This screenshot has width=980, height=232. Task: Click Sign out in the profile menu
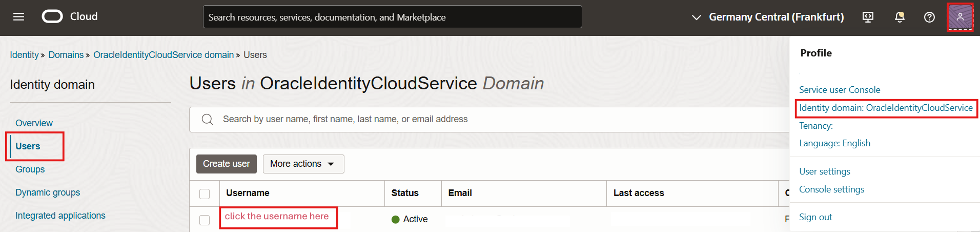(x=815, y=217)
